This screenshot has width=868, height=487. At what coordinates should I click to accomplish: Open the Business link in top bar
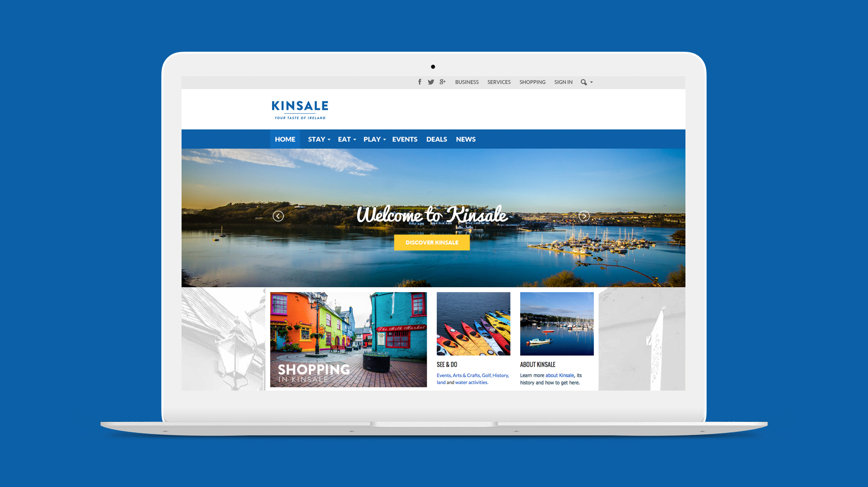point(467,82)
